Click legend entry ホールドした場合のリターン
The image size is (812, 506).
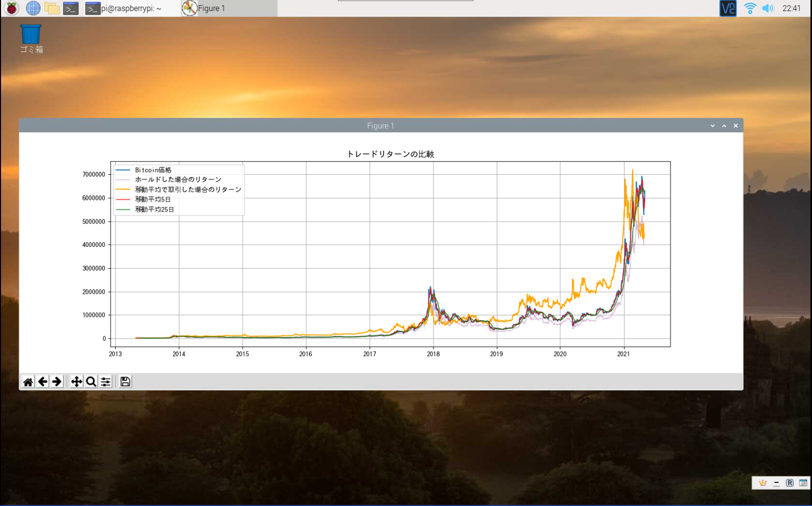[x=178, y=180]
